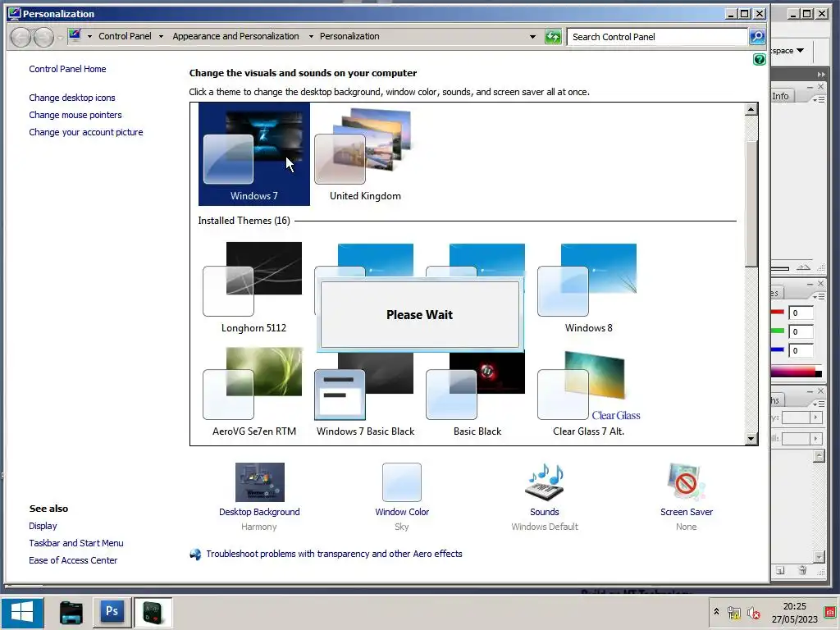This screenshot has width=840, height=630.
Task: Click the search magnifier icon
Action: pyautogui.click(x=757, y=36)
